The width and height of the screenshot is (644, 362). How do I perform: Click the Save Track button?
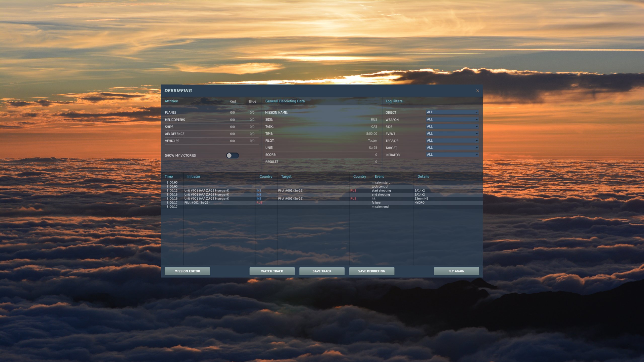pos(322,271)
